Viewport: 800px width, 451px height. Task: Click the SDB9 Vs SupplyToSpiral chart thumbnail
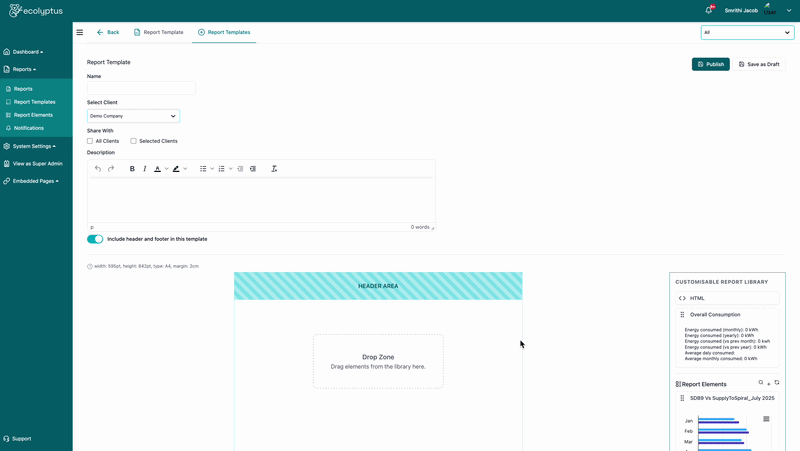(x=727, y=431)
